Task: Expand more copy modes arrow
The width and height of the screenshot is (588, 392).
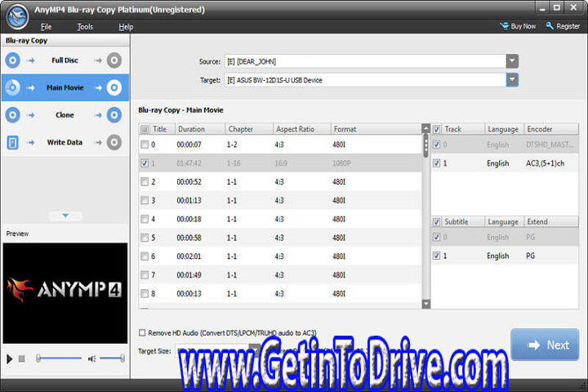Action: point(65,216)
